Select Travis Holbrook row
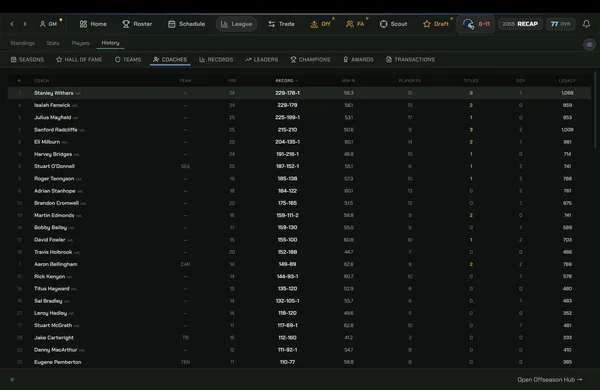Image resolution: width=600 pixels, height=390 pixels. click(299, 252)
